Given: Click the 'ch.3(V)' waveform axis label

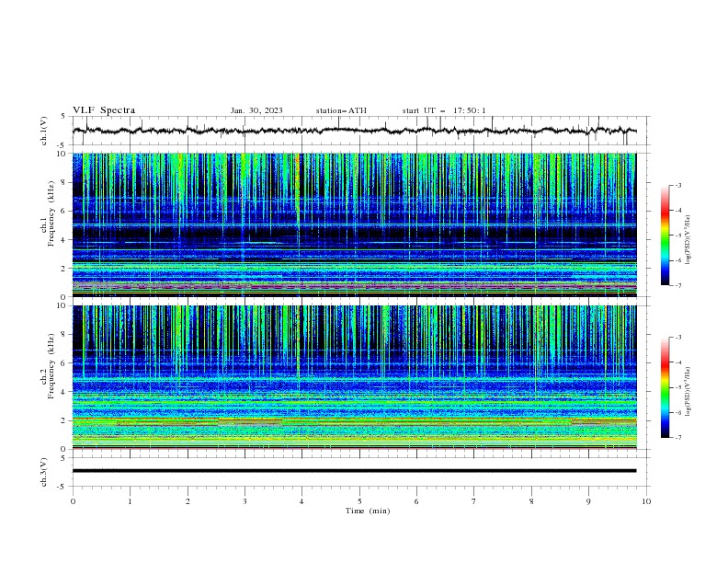Looking at the screenshot, I should point(44,472).
